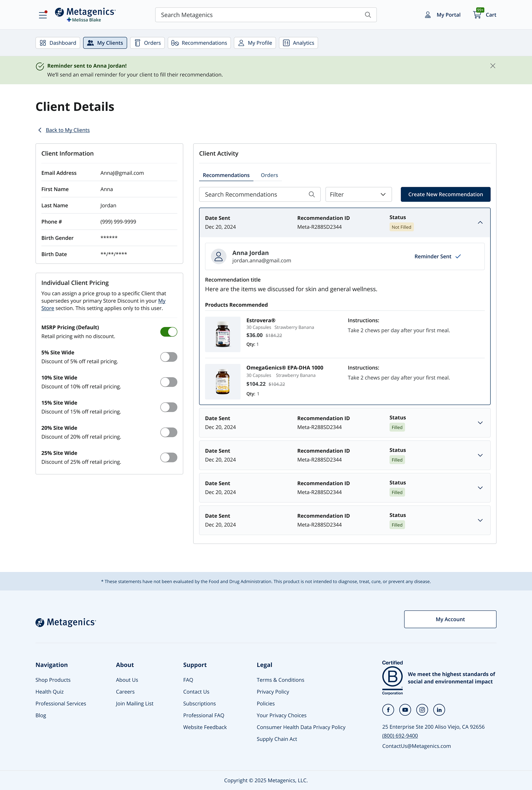
Task: Open the Filter dropdown
Action: [358, 194]
